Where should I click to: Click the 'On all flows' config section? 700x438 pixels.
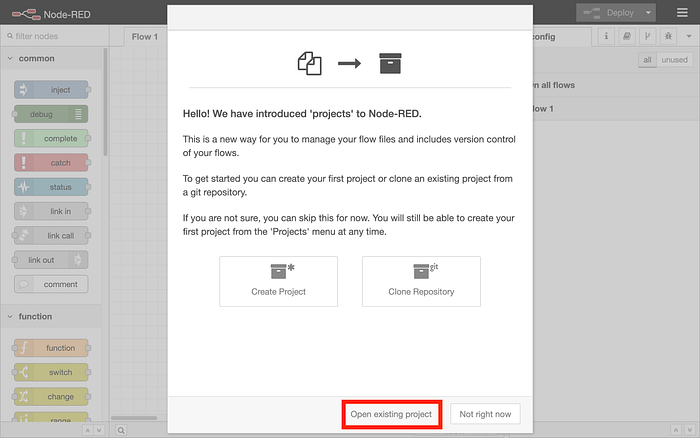coord(615,85)
